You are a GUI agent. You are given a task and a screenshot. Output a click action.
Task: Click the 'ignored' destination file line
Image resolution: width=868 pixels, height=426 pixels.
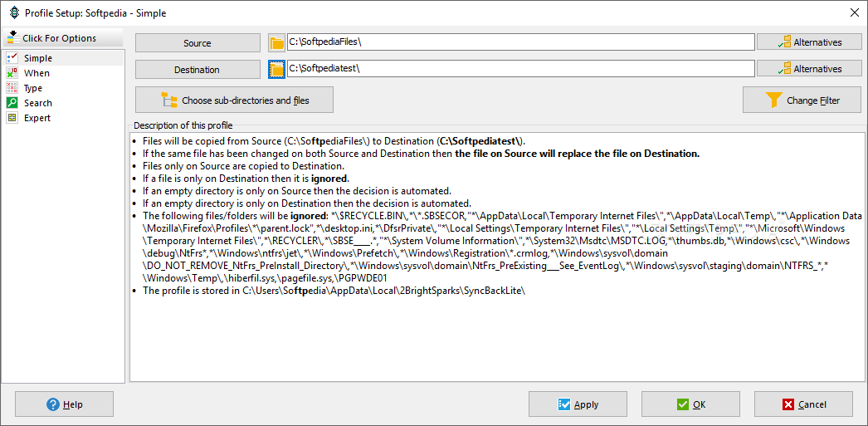coord(246,179)
